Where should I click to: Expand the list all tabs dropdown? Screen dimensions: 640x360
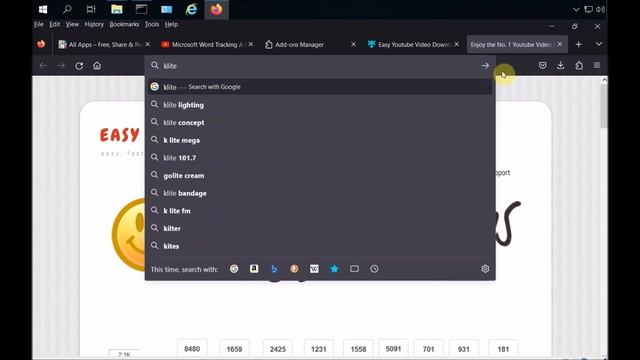pyautogui.click(x=598, y=44)
